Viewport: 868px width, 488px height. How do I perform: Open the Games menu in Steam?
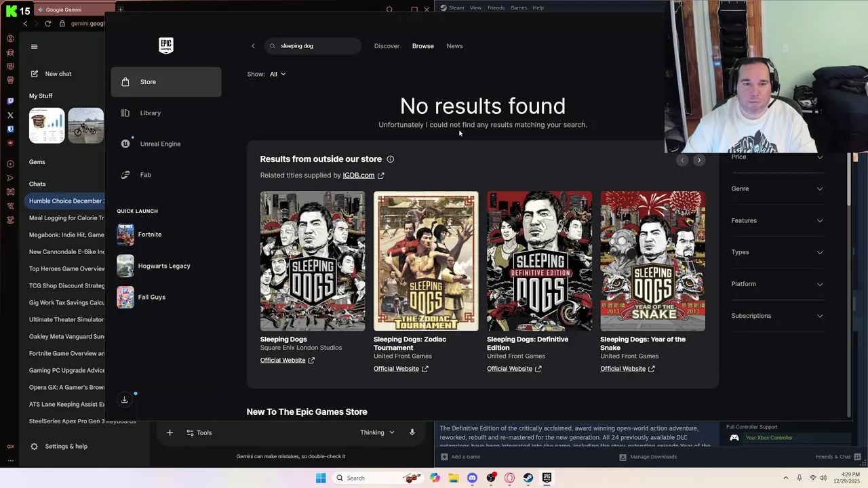[519, 7]
